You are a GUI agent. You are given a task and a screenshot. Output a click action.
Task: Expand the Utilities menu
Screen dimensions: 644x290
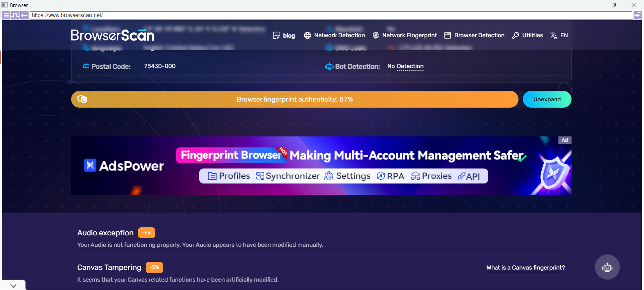coord(528,35)
